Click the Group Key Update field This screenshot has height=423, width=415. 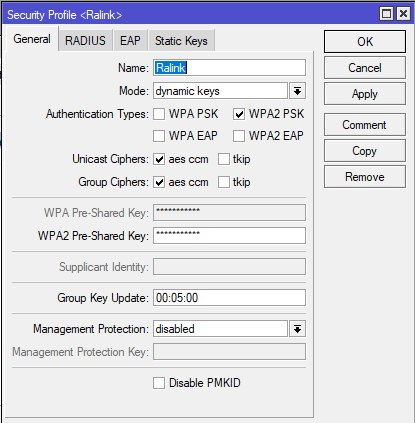(229, 298)
